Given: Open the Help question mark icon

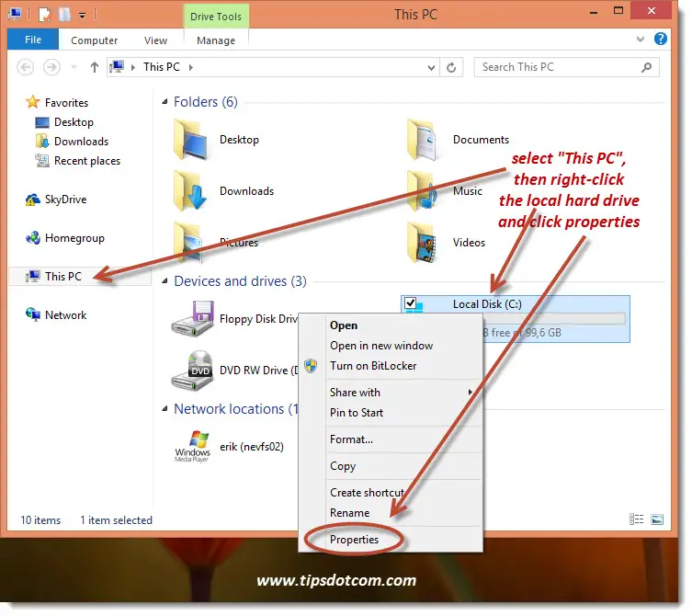Looking at the screenshot, I should point(660,39).
